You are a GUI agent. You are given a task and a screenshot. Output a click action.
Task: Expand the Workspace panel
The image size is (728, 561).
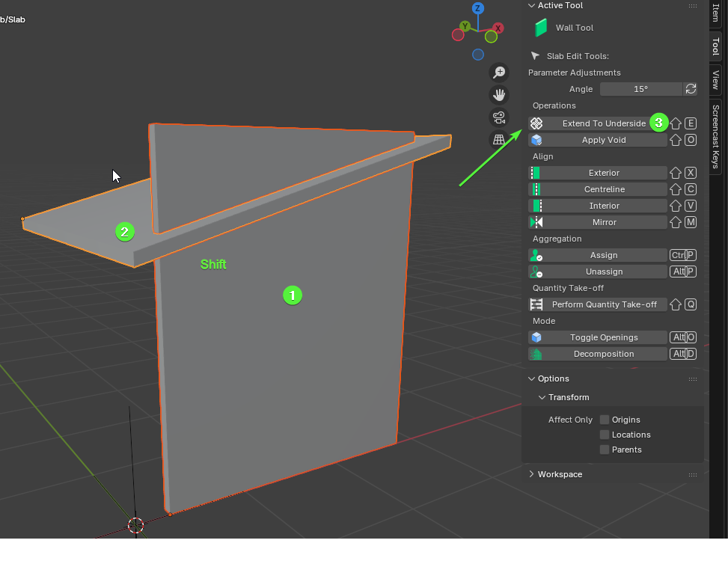pyautogui.click(x=532, y=474)
